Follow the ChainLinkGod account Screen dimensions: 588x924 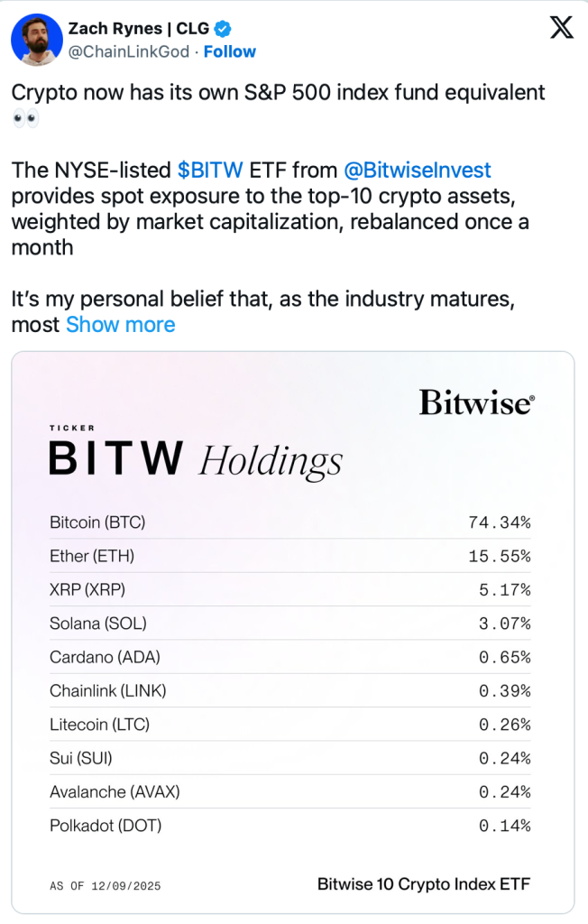pyautogui.click(x=229, y=51)
